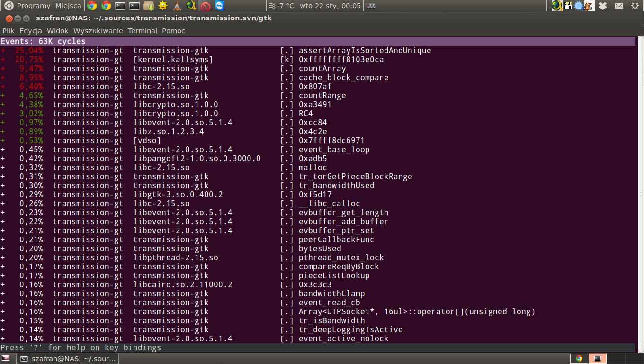Open the mail envelope indicator

coord(619,6)
